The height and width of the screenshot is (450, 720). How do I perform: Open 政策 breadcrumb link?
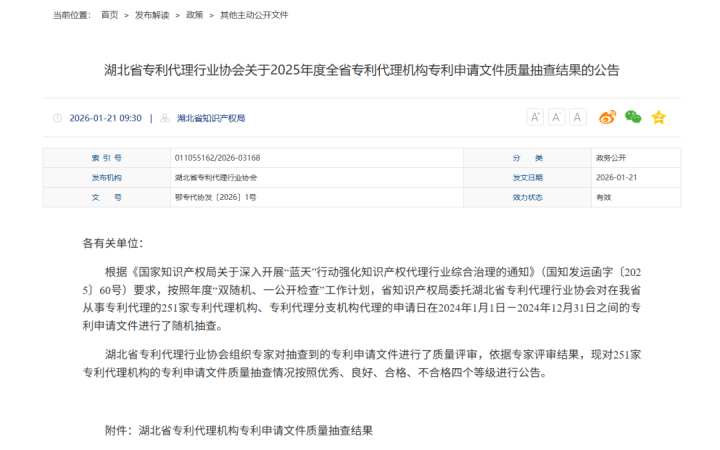tap(194, 15)
